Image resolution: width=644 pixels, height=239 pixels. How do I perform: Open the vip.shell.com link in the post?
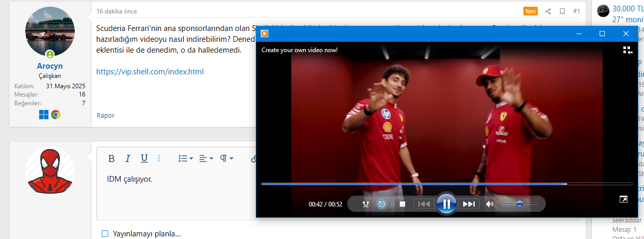click(150, 72)
